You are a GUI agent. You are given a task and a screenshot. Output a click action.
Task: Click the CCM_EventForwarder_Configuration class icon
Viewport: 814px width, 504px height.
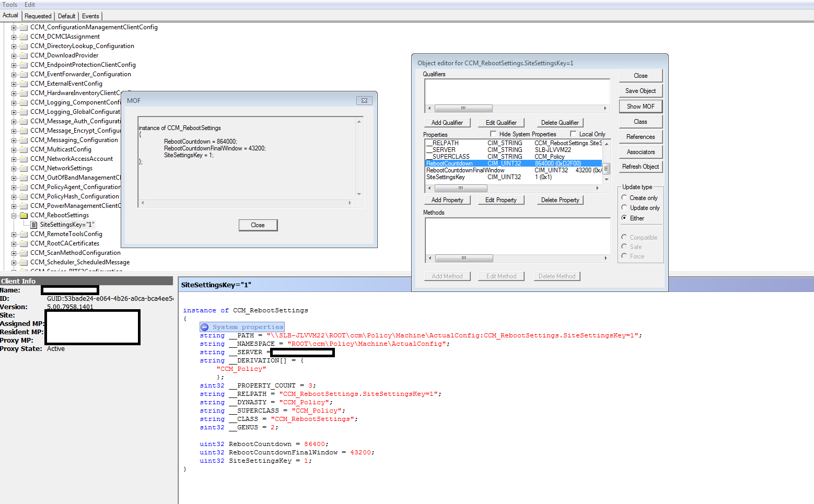[x=23, y=74]
